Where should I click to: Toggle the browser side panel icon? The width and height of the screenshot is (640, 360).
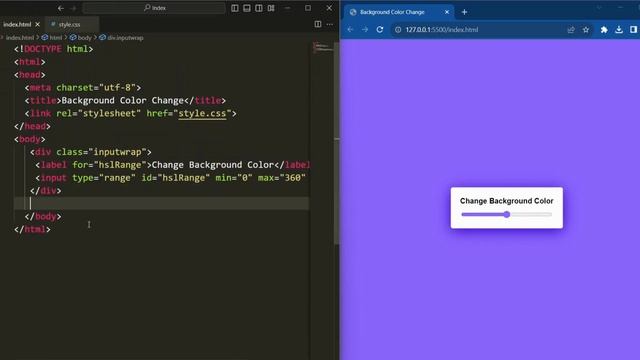[633, 30]
